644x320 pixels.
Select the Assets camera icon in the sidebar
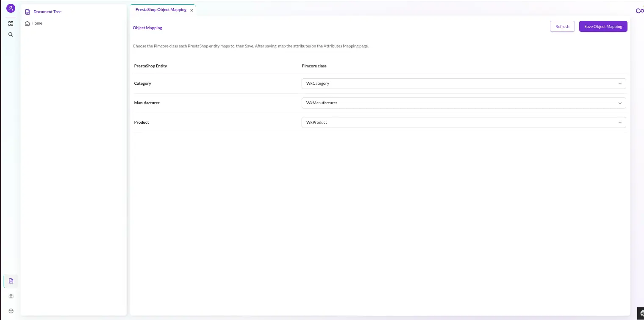coord(11,296)
